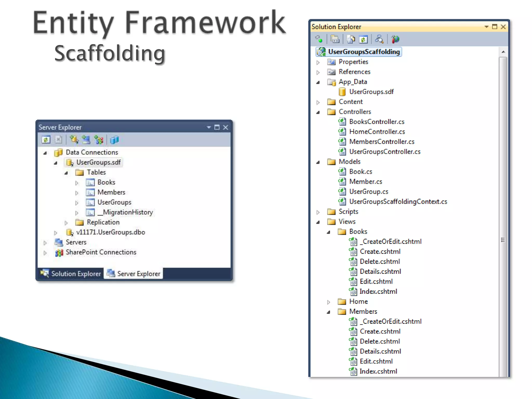The width and height of the screenshot is (532, 399).
Task: Click Refresh icon in Server Explorer toolbar
Action: click(46, 140)
